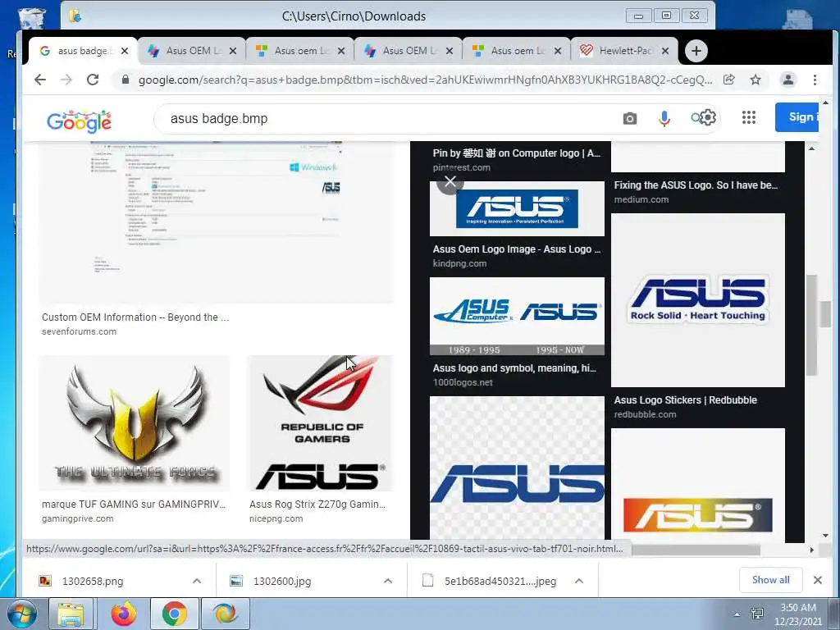
Task: Expand options for 1302658.png download
Action: [197, 581]
